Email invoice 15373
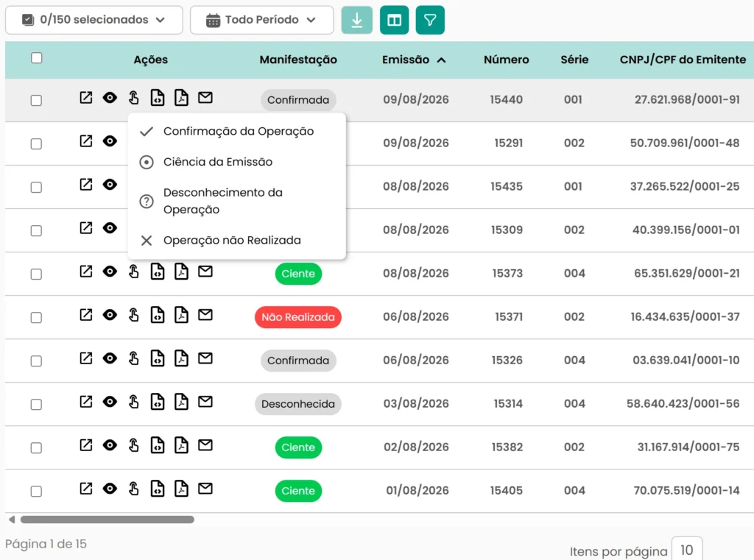 pyautogui.click(x=205, y=272)
